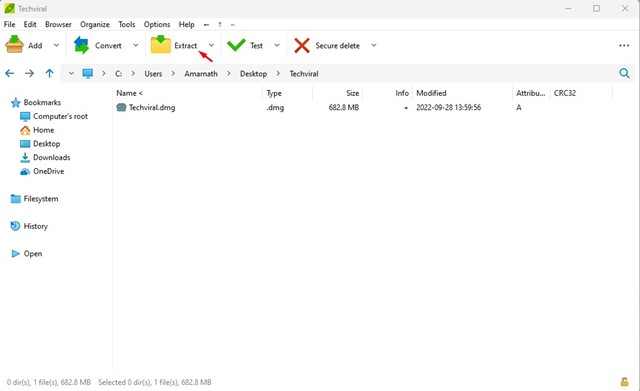Viewport: 640px width, 391px height.
Task: Click the .dmg type cell
Action: (x=275, y=108)
